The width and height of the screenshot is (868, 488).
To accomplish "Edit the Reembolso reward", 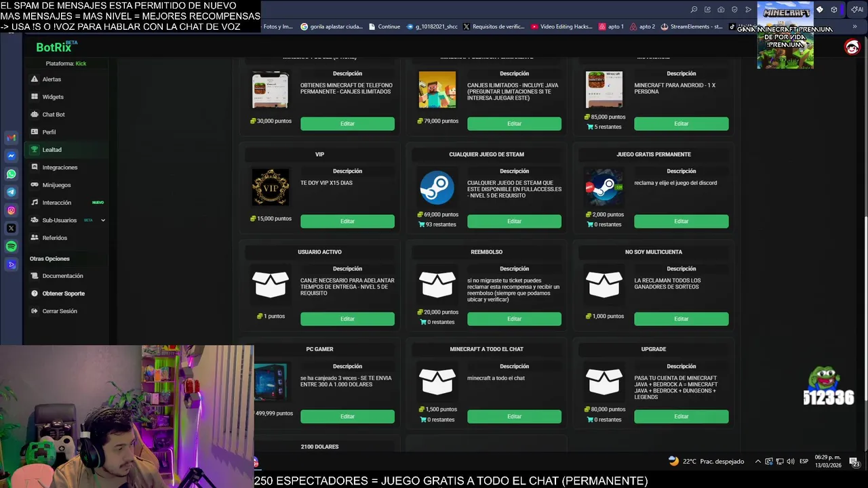I will (514, 319).
